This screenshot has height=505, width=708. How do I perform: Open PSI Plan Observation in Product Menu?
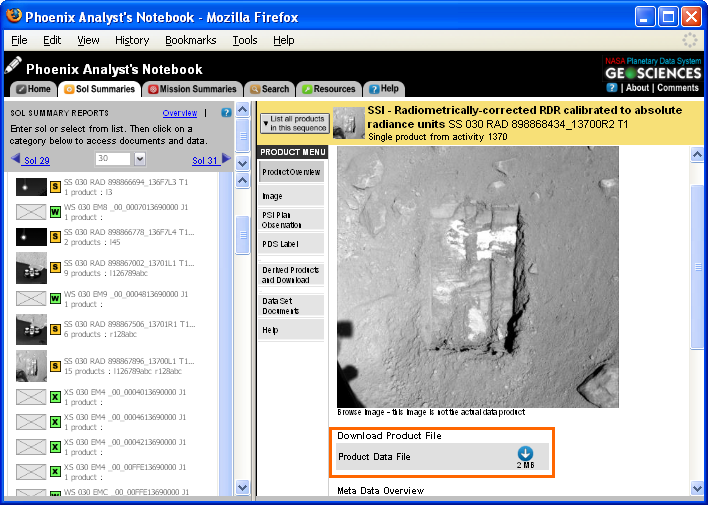coord(291,220)
